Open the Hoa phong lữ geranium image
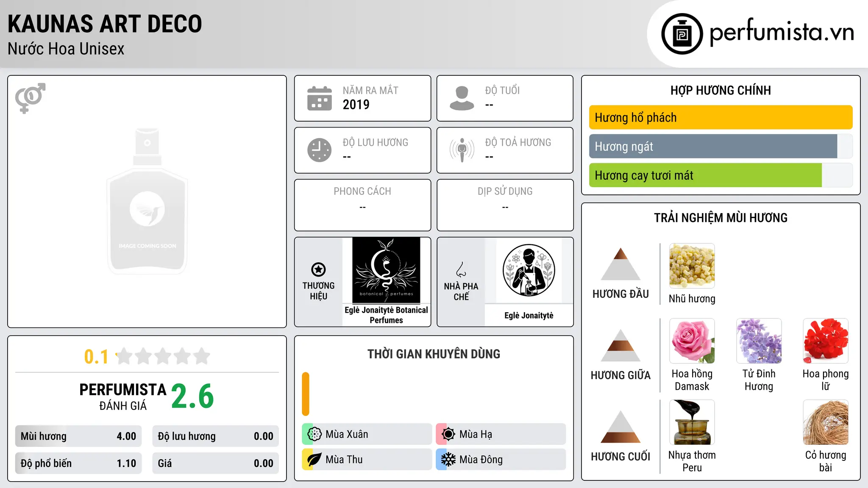This screenshot has width=868, height=488. [826, 341]
